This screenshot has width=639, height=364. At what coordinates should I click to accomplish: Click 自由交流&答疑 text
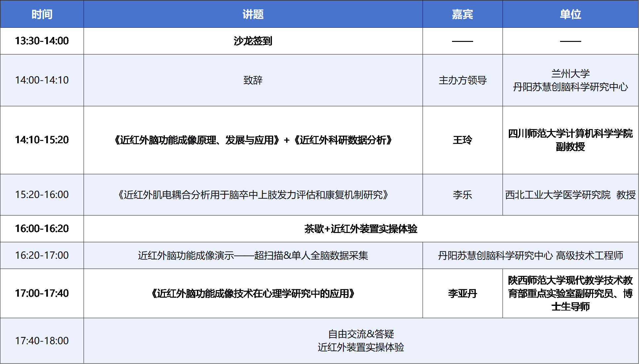click(x=361, y=334)
